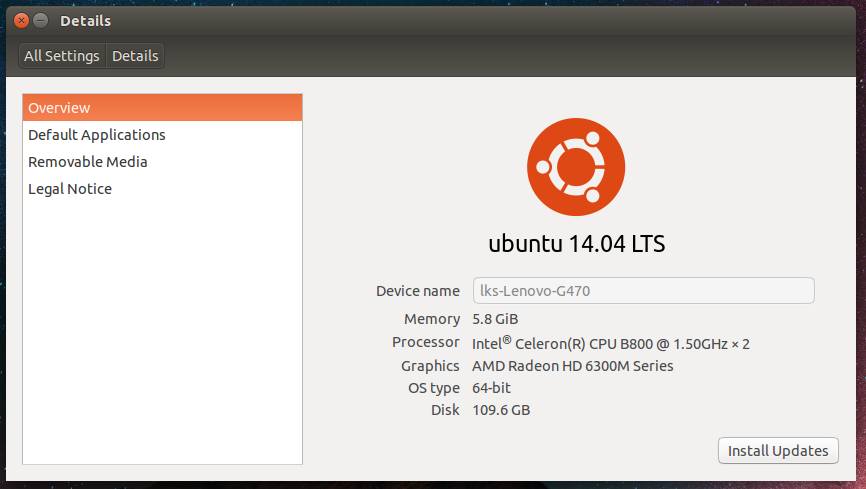Open the All Settings view
The image size is (866, 489).
pyautogui.click(x=62, y=56)
